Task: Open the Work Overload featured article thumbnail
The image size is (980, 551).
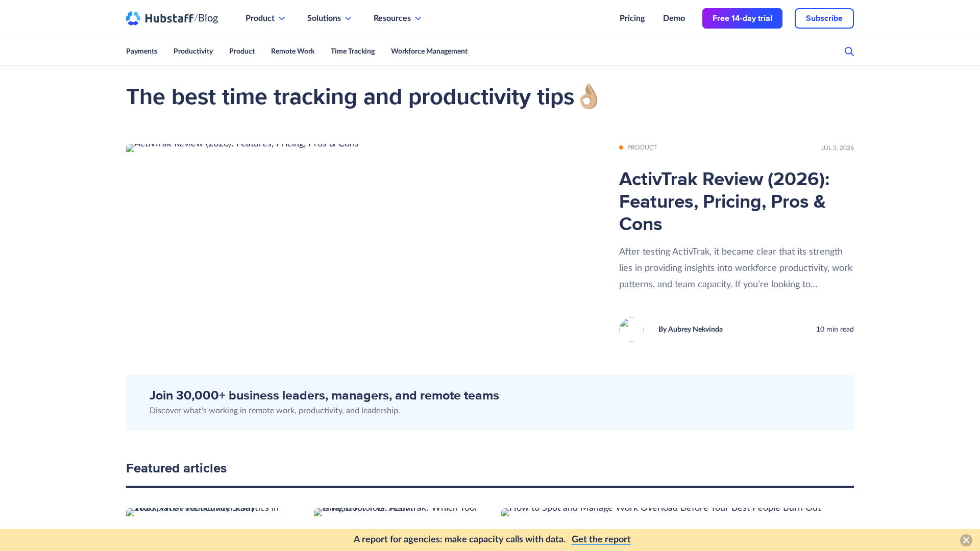Action: click(661, 511)
